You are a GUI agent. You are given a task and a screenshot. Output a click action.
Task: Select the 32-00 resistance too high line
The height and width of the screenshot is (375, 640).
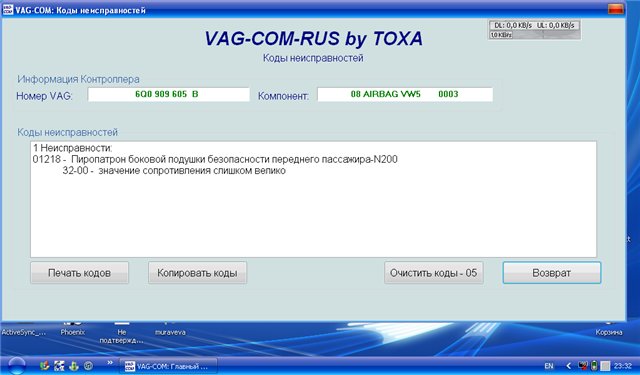(x=174, y=171)
